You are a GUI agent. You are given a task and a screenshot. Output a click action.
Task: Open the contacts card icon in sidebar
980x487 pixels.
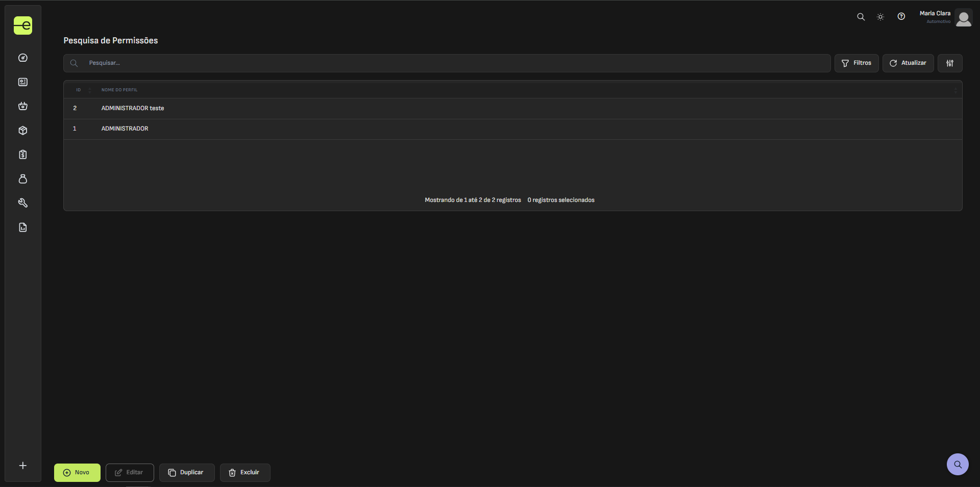point(23,82)
